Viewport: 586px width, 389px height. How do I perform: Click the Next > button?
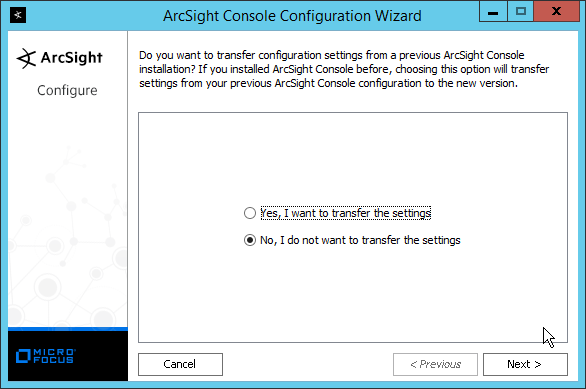coord(525,364)
